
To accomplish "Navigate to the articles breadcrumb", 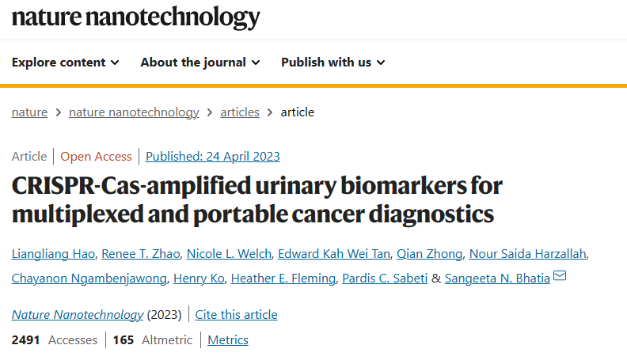I will click(x=240, y=112).
